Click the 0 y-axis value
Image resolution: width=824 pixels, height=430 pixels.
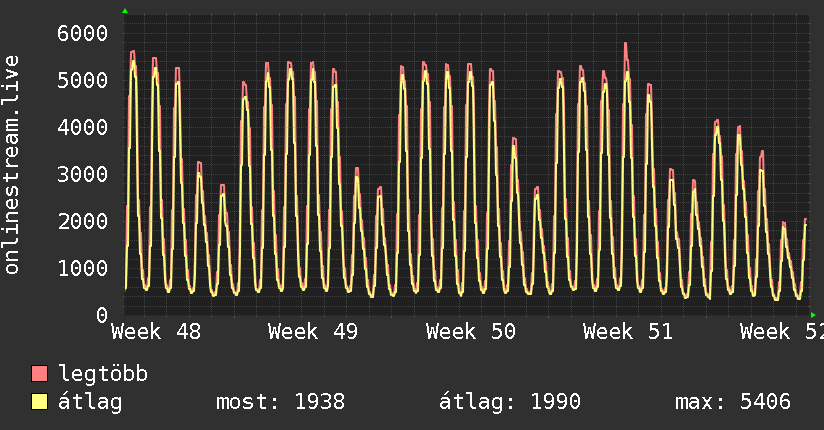click(x=102, y=315)
